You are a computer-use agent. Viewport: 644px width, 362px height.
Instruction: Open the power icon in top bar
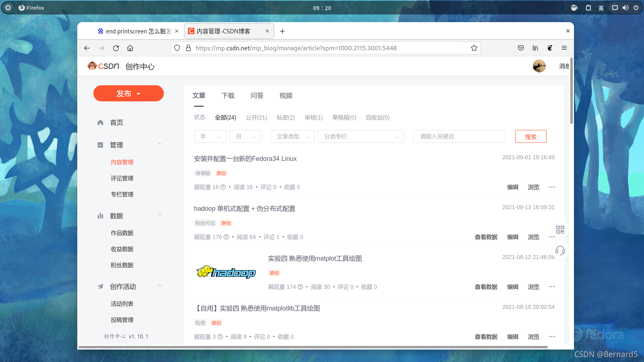(x=636, y=8)
